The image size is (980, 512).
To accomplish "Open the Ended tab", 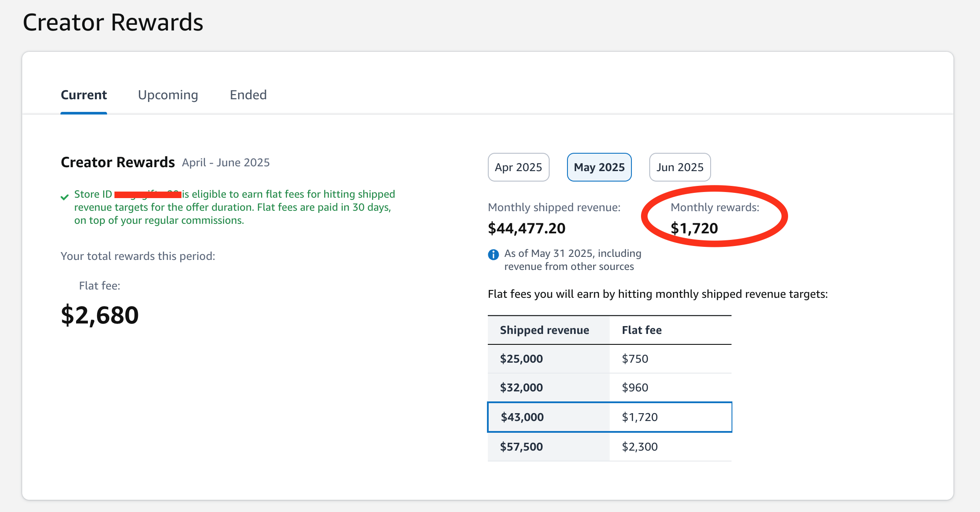I will point(248,95).
